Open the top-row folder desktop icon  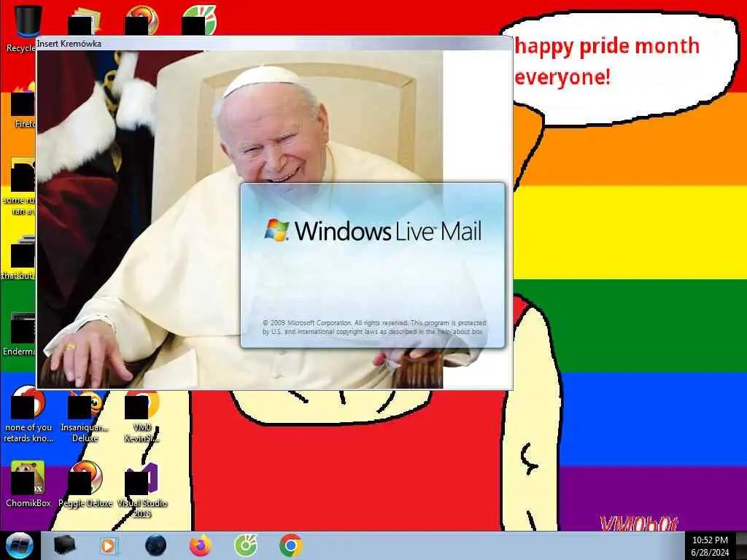85,22
